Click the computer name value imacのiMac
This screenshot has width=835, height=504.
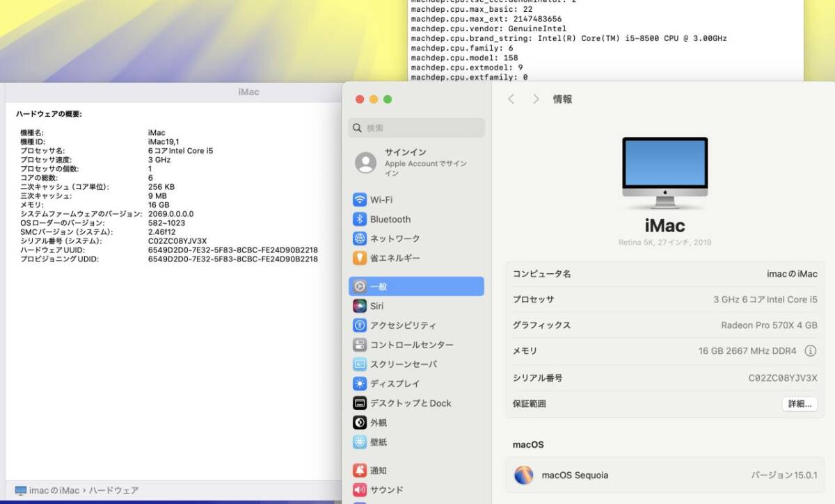(792, 274)
